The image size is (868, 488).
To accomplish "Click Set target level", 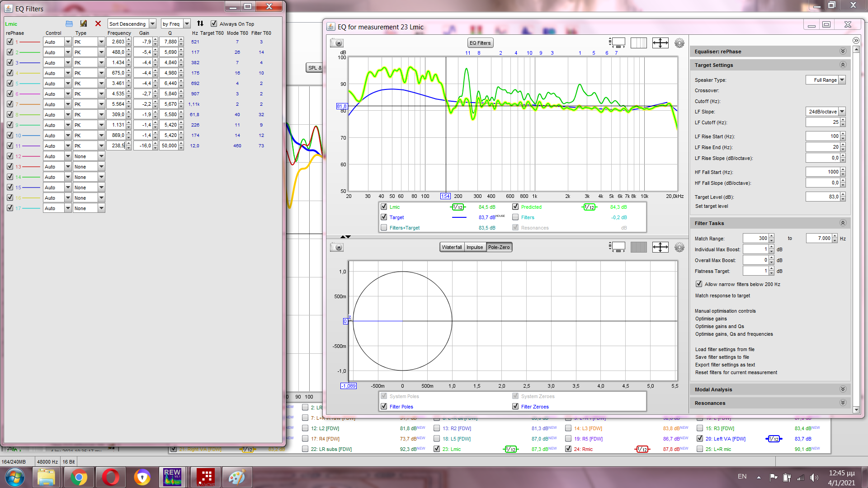I will click(712, 206).
